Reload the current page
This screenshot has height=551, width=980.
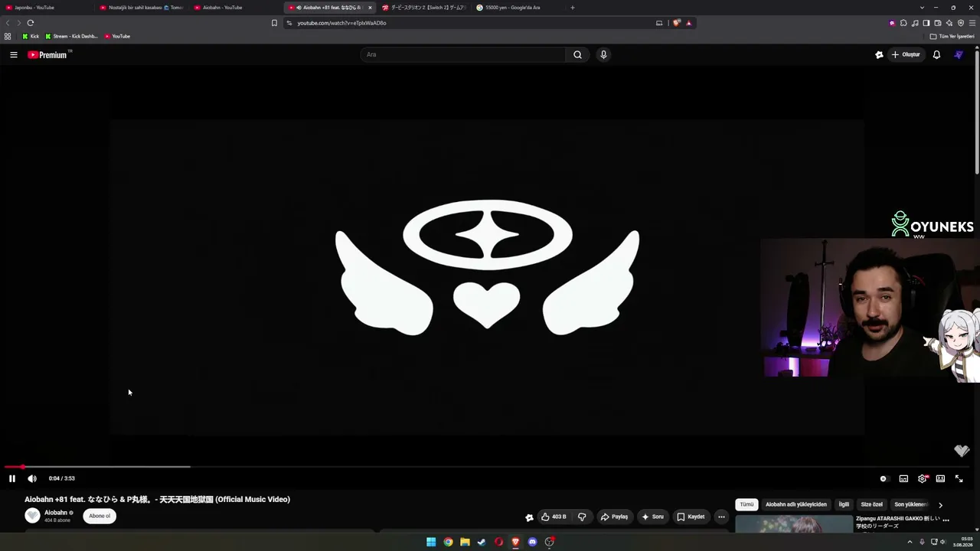[x=31, y=23]
